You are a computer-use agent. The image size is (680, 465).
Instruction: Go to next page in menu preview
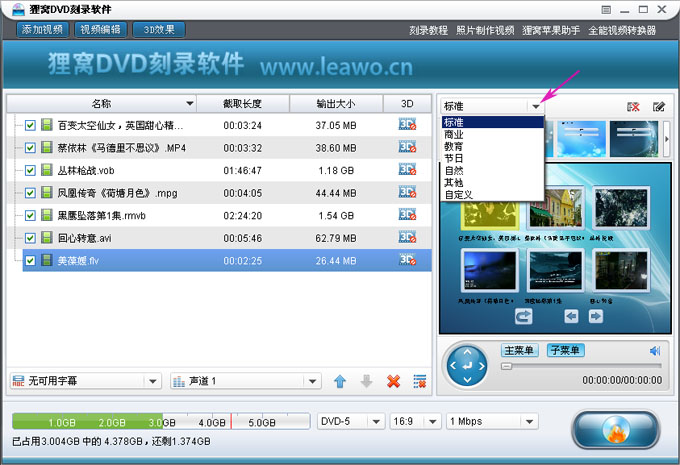[x=595, y=316]
